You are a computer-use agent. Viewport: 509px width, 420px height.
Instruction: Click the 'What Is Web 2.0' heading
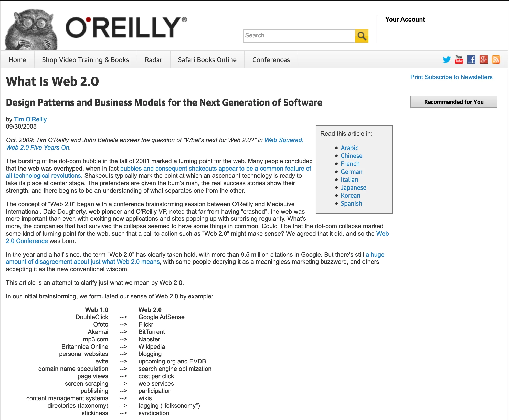point(52,81)
